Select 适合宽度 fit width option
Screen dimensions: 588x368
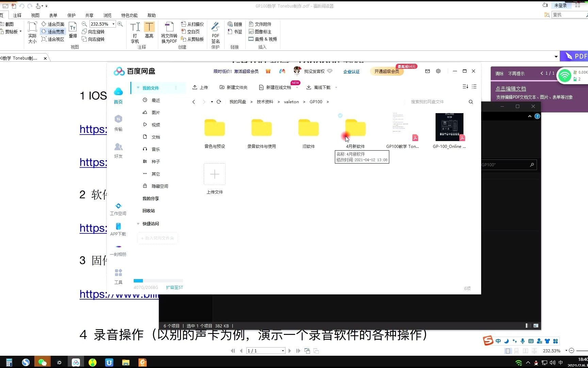(x=53, y=32)
